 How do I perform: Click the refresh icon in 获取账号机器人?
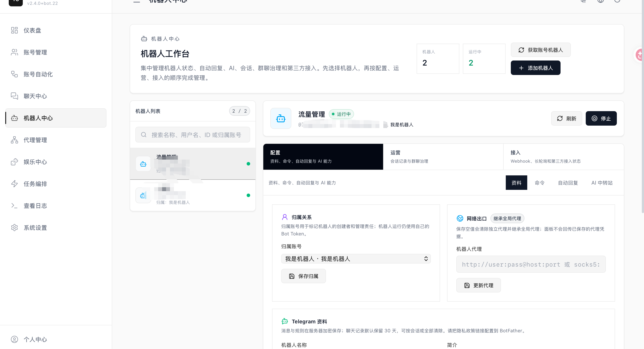[521, 50]
